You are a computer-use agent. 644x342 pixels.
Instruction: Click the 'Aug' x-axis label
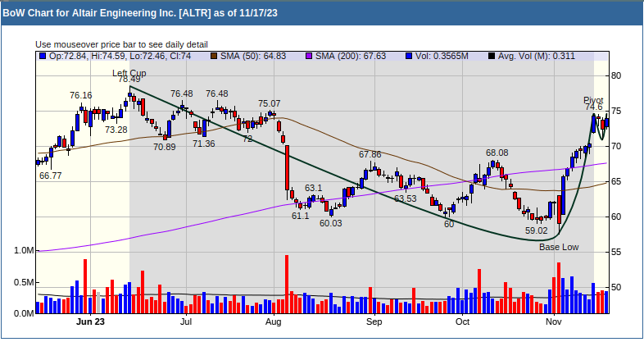coord(274,321)
